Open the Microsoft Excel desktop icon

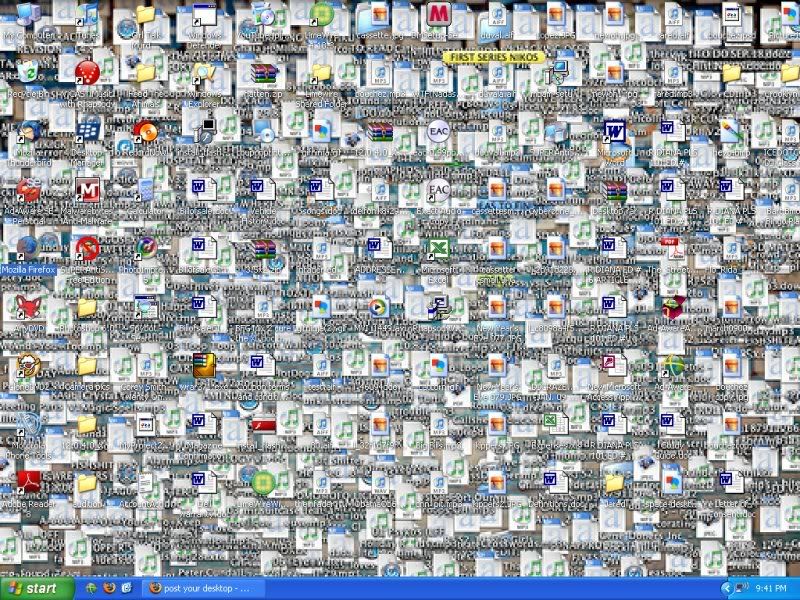tap(437, 248)
